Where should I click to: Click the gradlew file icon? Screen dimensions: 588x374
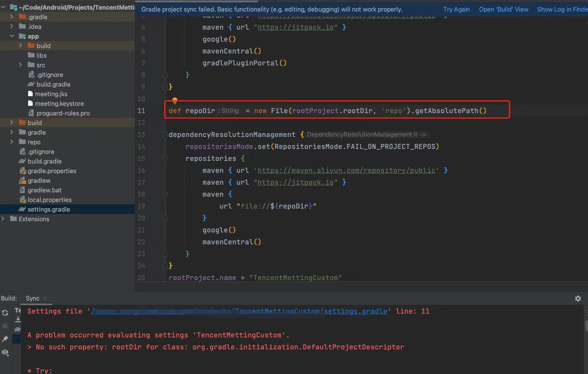22,180
